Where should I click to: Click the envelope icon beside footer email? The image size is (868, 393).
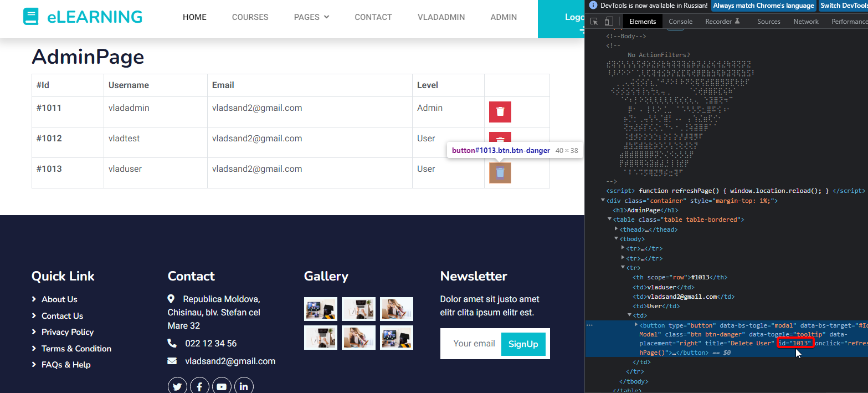[x=172, y=361]
